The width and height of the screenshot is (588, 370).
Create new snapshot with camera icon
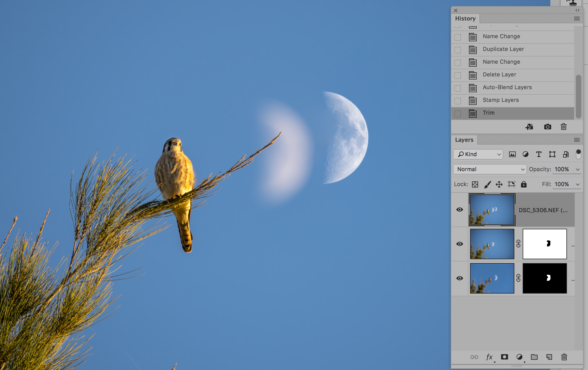tap(547, 127)
